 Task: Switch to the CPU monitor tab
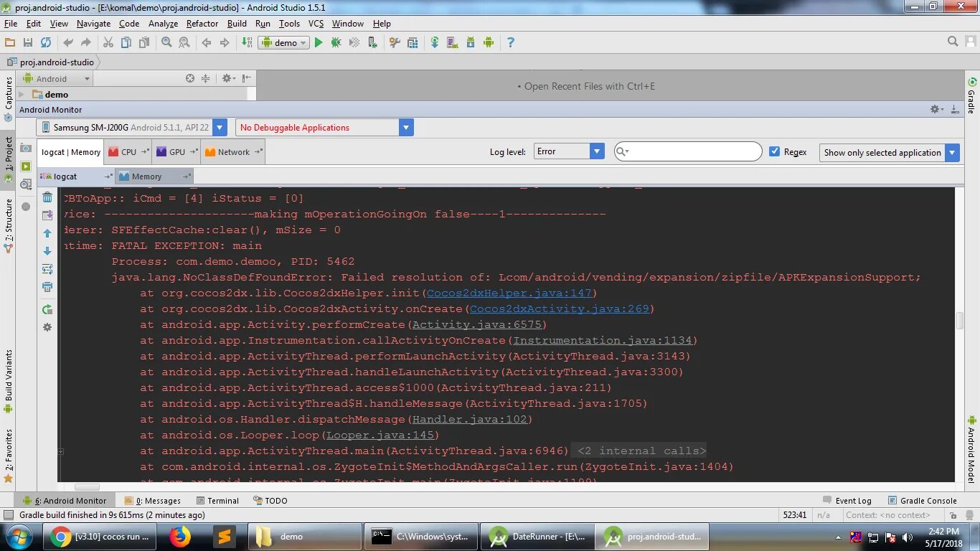point(128,152)
